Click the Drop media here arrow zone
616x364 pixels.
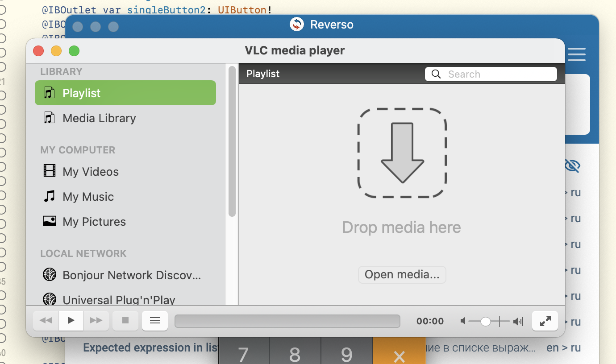click(402, 153)
